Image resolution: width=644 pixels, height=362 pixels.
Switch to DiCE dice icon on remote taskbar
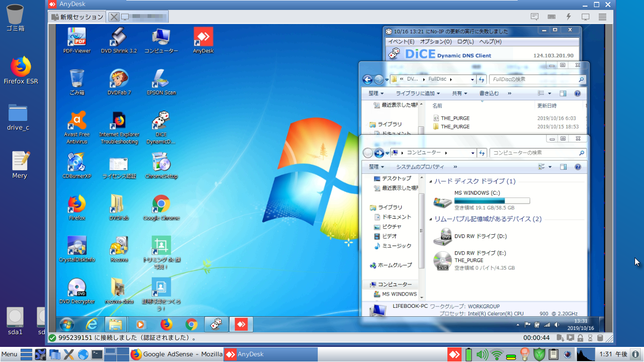216,324
